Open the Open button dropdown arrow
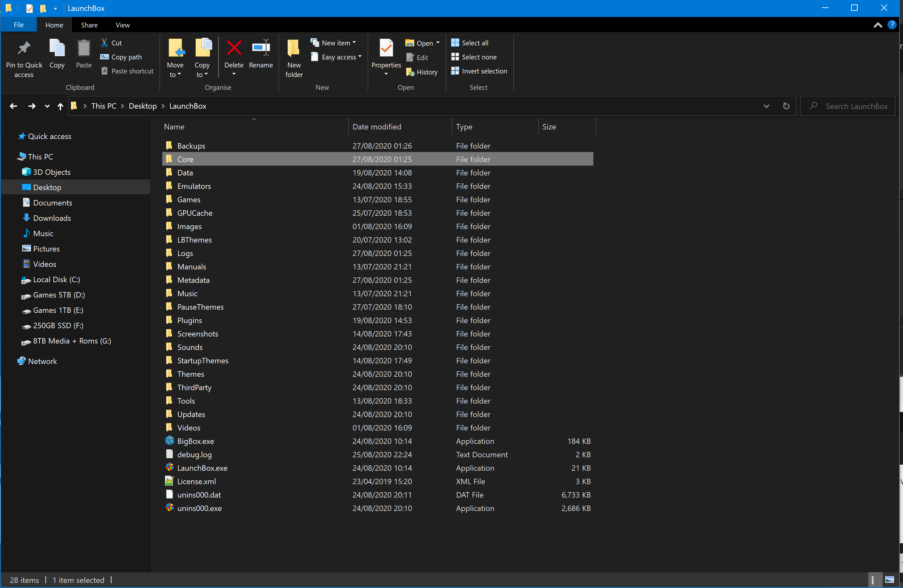Screen dimensions: 903x588 coord(438,43)
